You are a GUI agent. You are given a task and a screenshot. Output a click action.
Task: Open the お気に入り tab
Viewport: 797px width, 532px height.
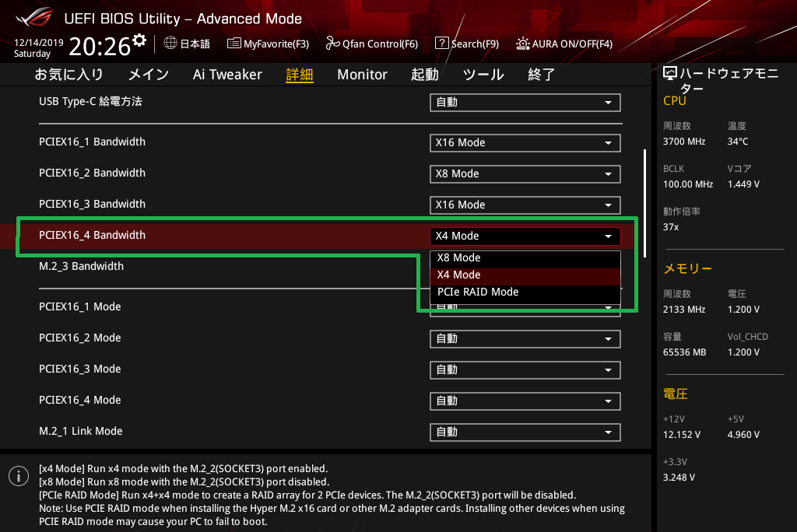pyautogui.click(x=69, y=74)
